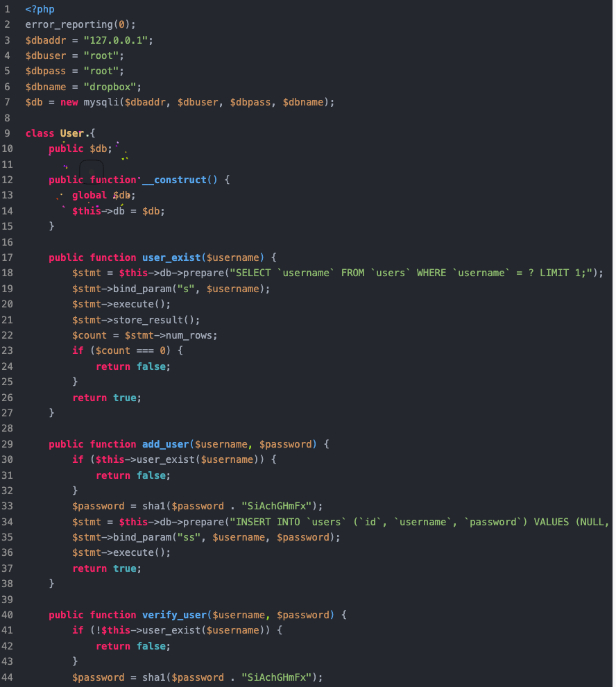Click the sha1 call on line 44
Viewport: 616px width, 687px height.
click(x=230, y=677)
